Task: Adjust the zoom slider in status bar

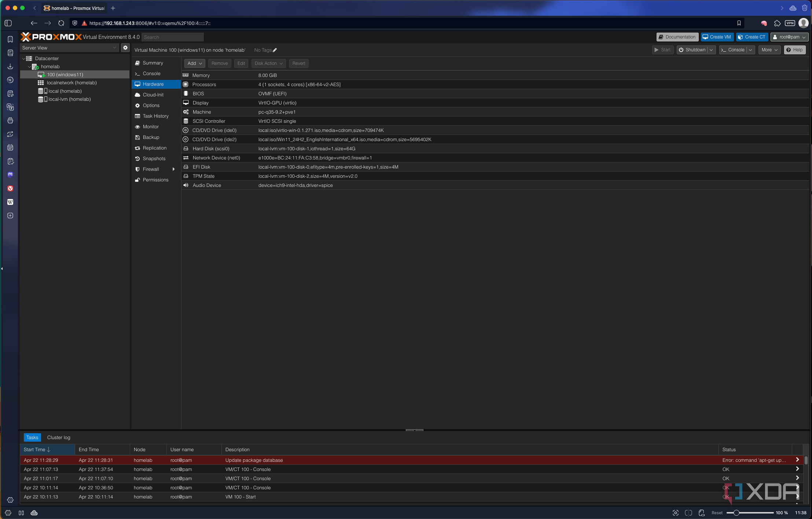Action: coord(736,513)
